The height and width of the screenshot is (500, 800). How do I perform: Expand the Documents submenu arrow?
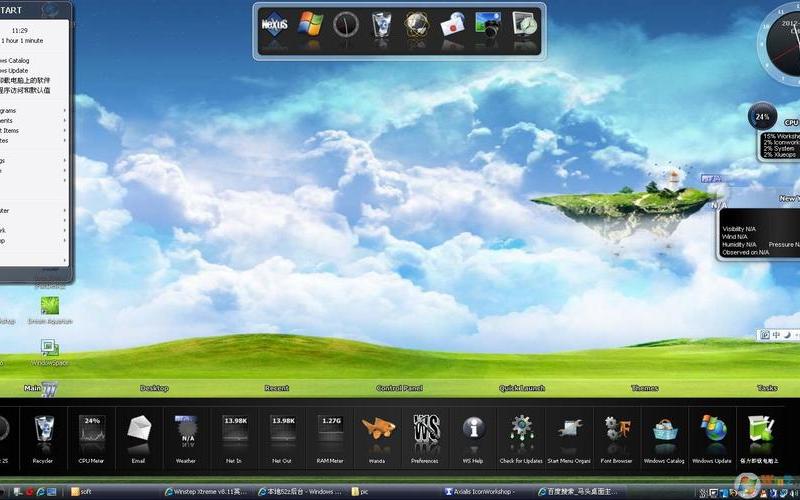pyautogui.click(x=65, y=121)
